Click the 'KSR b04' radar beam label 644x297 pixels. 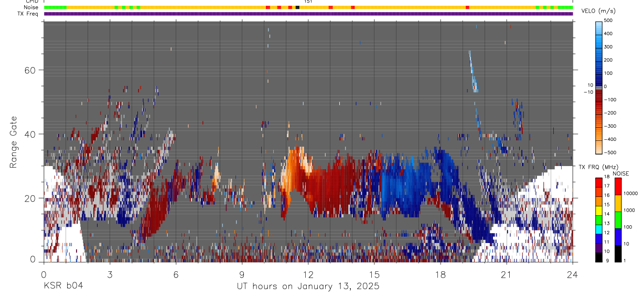(x=63, y=286)
